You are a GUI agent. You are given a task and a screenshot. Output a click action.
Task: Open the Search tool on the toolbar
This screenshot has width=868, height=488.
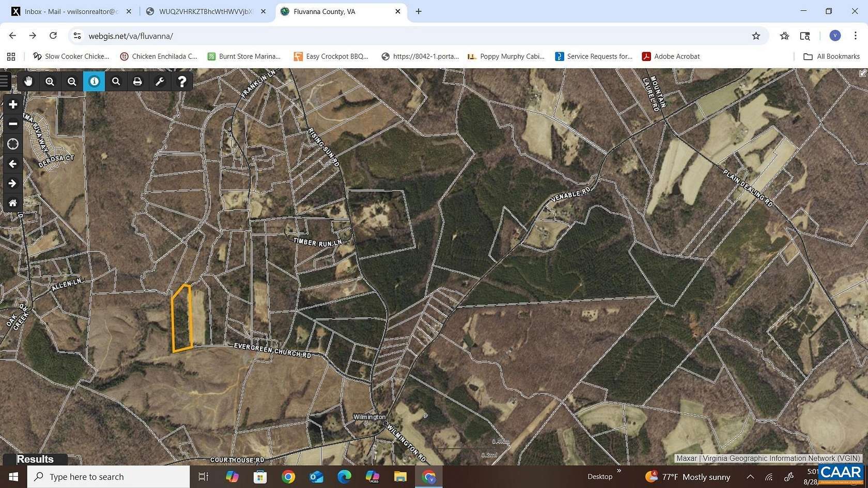116,81
